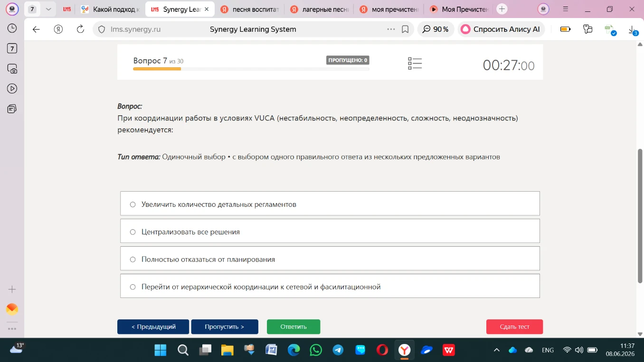Screen dimensions: 644x362
Task: Switch to the 'лагерные песни' tab
Action: tap(320, 9)
